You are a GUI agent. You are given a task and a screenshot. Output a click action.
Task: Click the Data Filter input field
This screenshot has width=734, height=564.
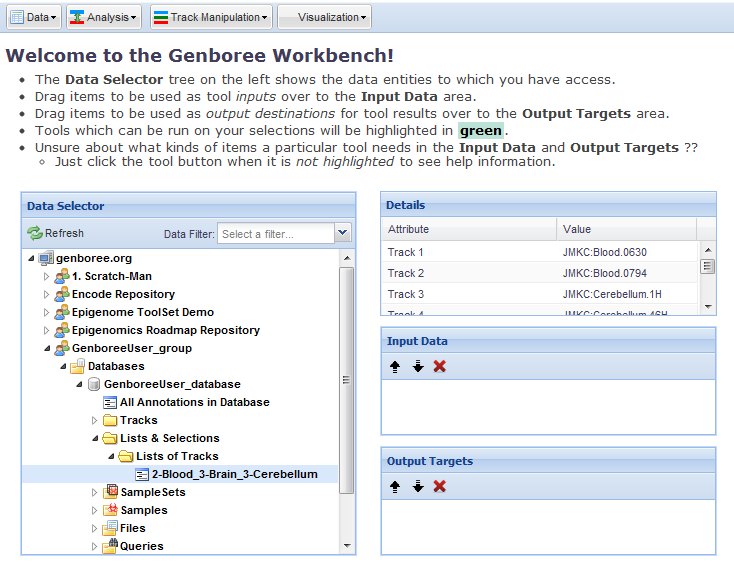pos(275,234)
